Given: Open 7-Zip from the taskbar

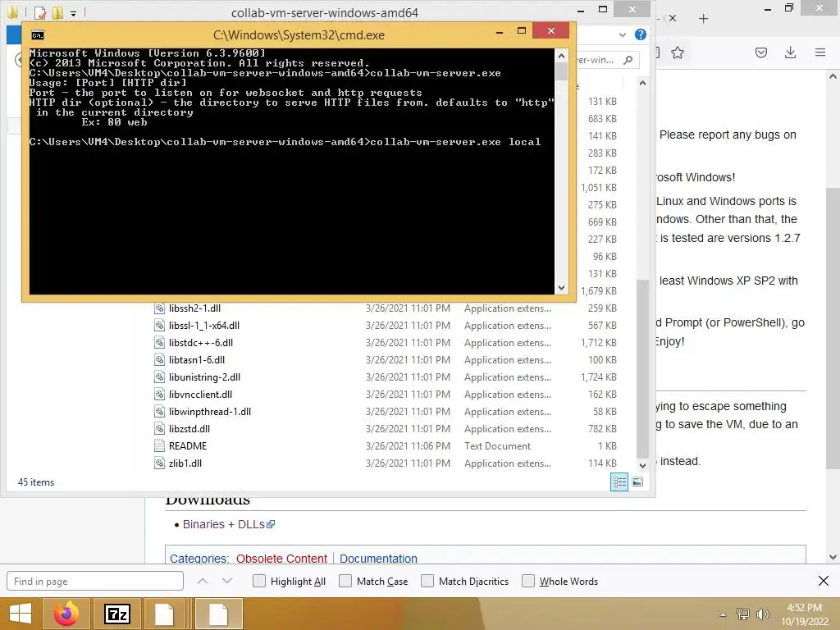Looking at the screenshot, I should click(117, 614).
